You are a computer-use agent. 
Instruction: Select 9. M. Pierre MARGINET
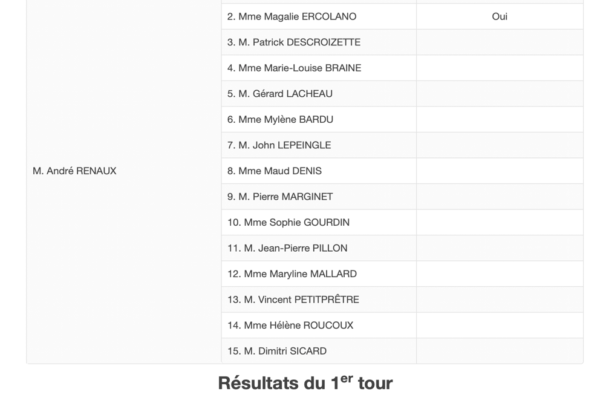point(280,196)
